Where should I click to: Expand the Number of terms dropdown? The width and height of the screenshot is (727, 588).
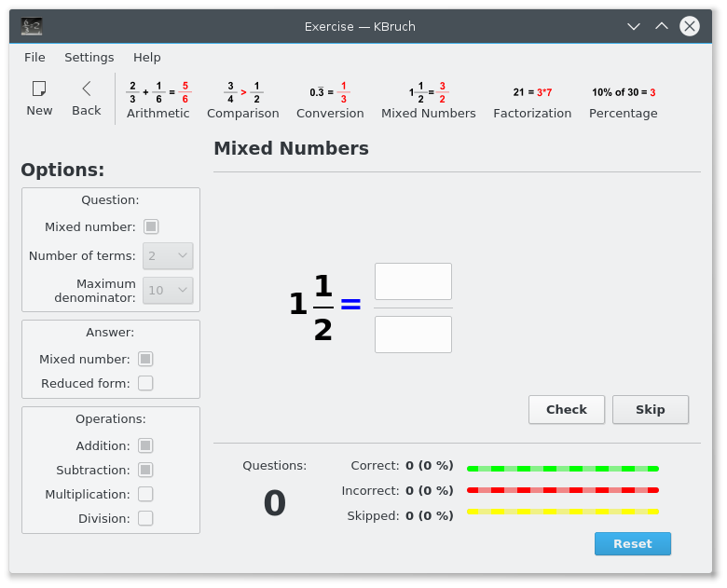[168, 255]
